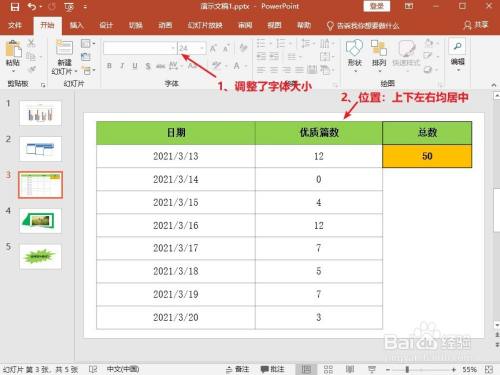Open the font name combo box

140,48
